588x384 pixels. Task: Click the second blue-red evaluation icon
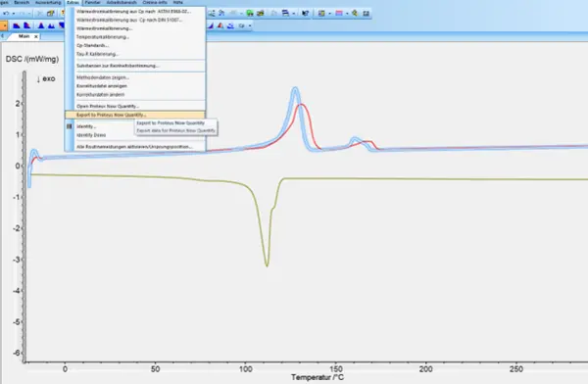pos(27,25)
